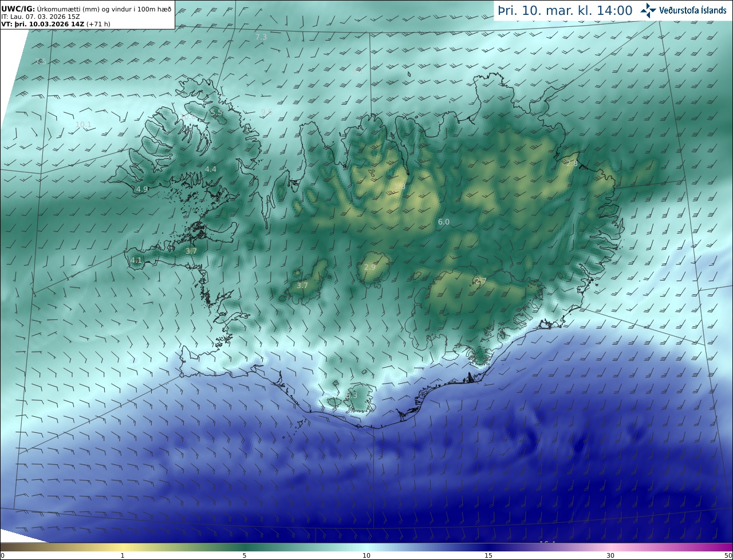Click the '30' tick on color scale
Viewport: 733px width, 560px height.
point(610,555)
